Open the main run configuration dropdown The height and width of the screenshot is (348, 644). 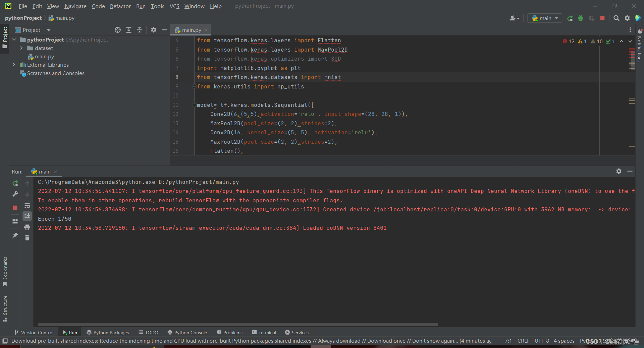click(x=545, y=18)
